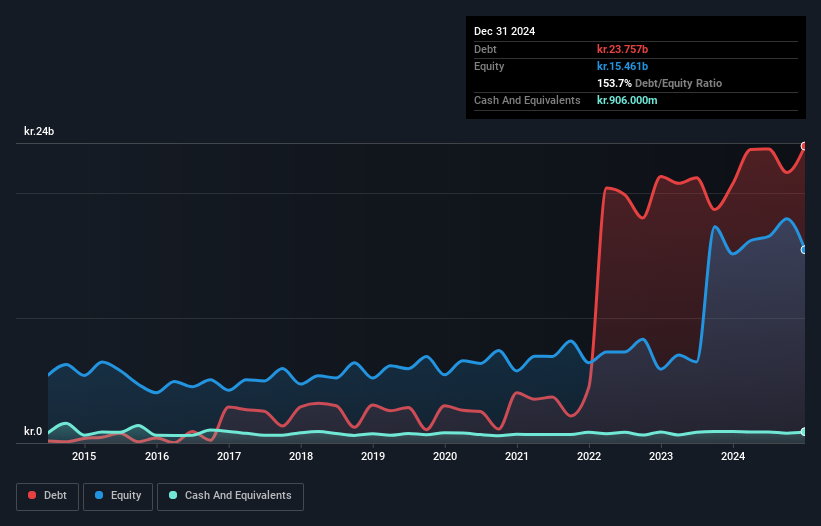Click the 2020 x-axis label
This screenshot has height=526, width=821.
point(445,456)
